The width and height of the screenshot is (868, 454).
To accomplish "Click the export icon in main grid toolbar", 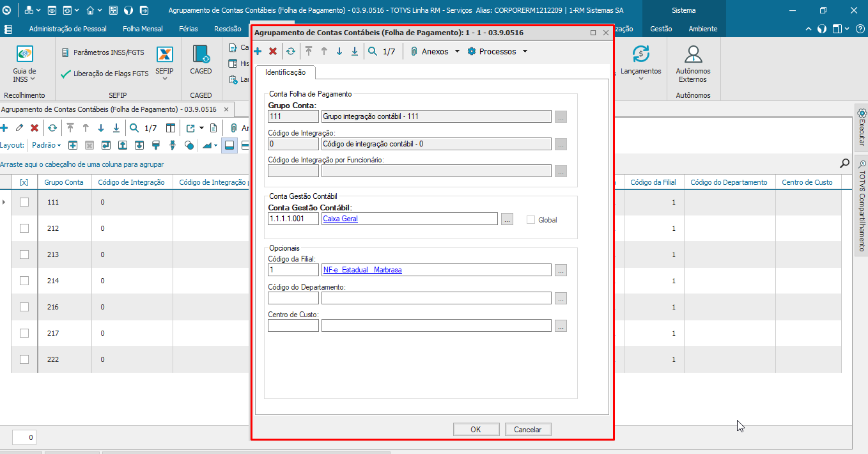I will (x=190, y=128).
